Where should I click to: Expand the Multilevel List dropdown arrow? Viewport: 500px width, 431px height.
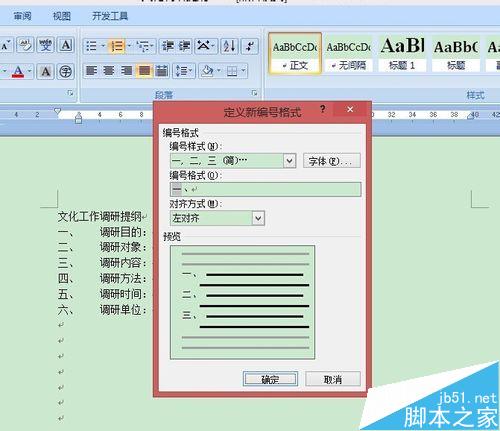coord(152,46)
